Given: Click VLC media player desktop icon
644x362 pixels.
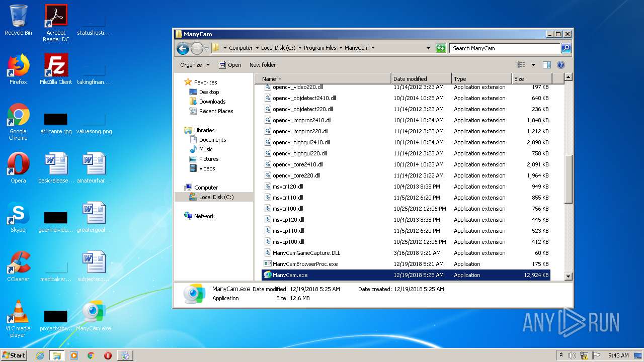Looking at the screenshot, I should [x=18, y=319].
